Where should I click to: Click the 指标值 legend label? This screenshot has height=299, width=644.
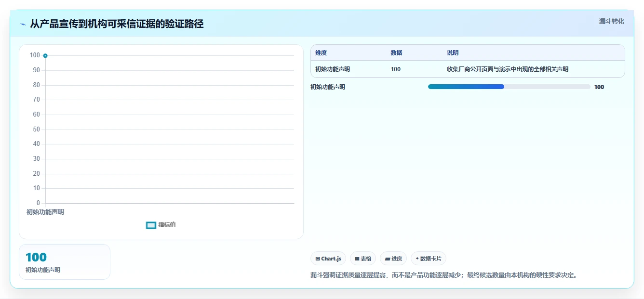pyautogui.click(x=167, y=225)
